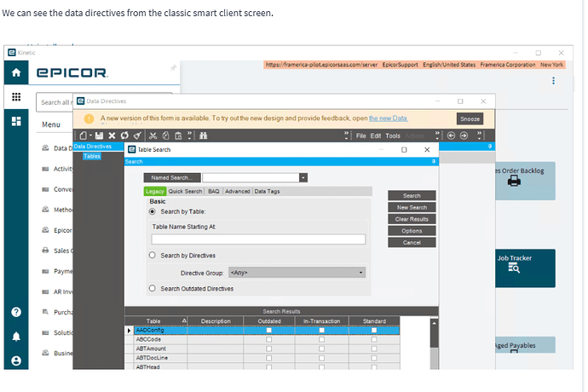Expand overflow chevron after Actions menu
The height and width of the screenshot is (392, 588).
437,135
